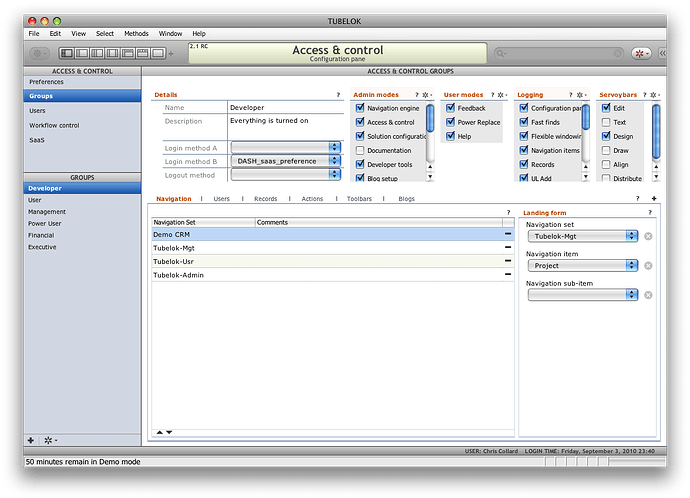Screen dimensions: 690x498
Task: Uncheck the Feedback user mode
Action: (450, 108)
